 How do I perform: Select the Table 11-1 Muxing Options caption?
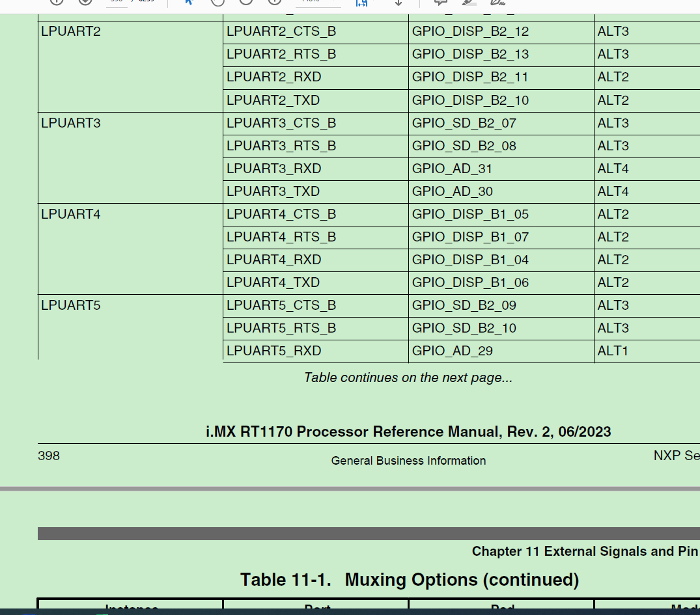[408, 579]
